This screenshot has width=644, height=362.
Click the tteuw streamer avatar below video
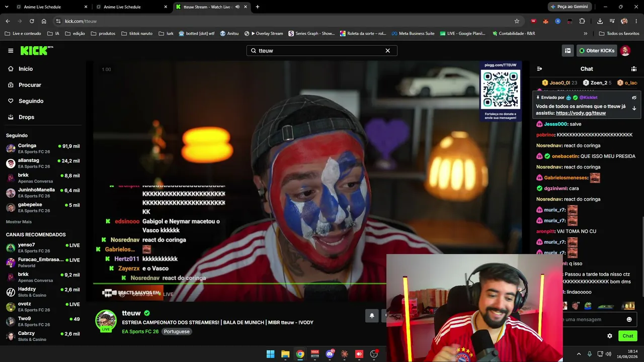106,321
